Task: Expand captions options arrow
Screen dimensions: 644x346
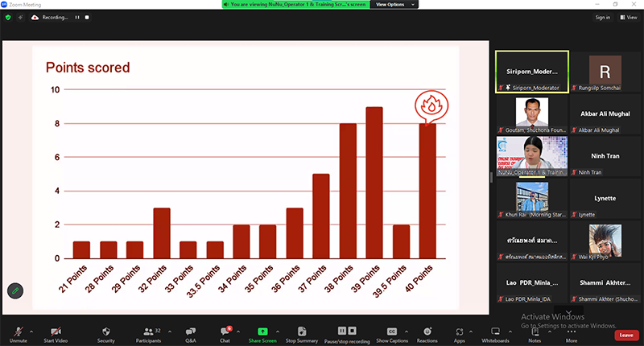Action: click(x=407, y=332)
